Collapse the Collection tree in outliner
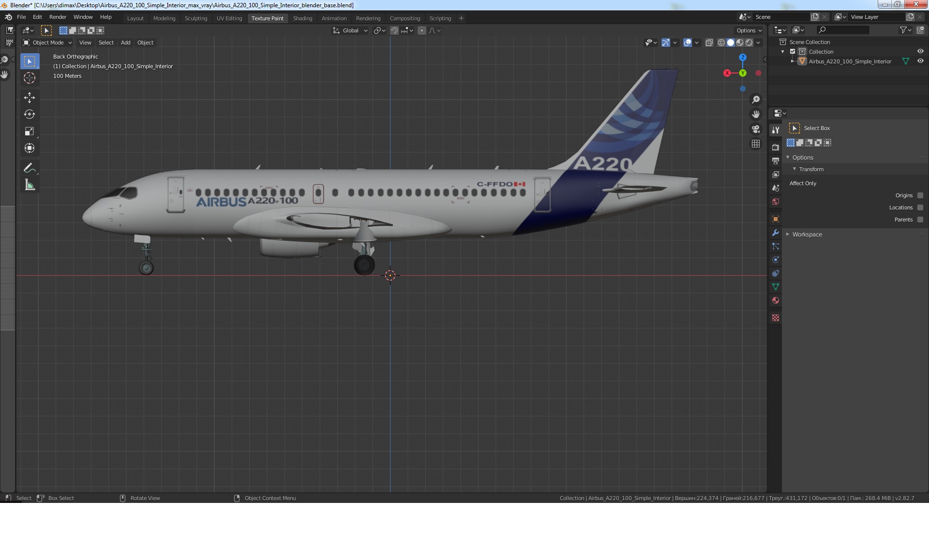929x560 pixels. click(783, 52)
